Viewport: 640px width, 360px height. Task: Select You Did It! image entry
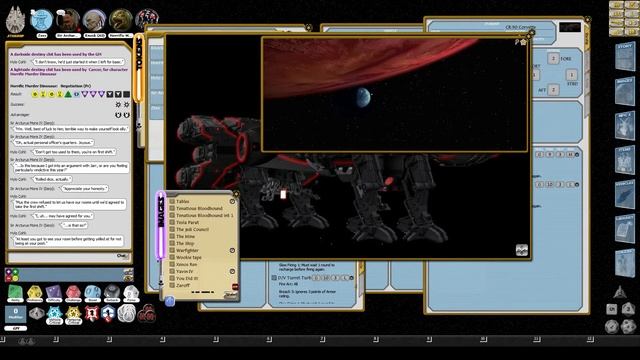click(x=187, y=278)
